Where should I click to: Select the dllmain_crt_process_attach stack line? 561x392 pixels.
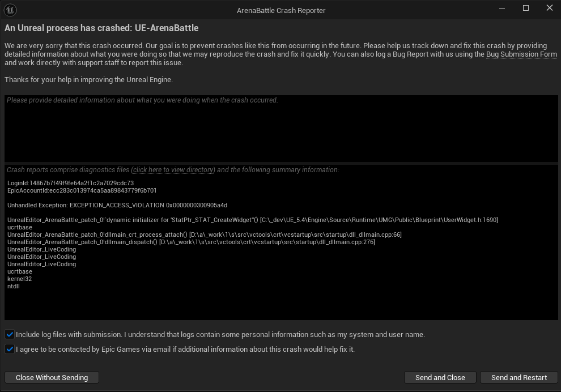(x=205, y=235)
